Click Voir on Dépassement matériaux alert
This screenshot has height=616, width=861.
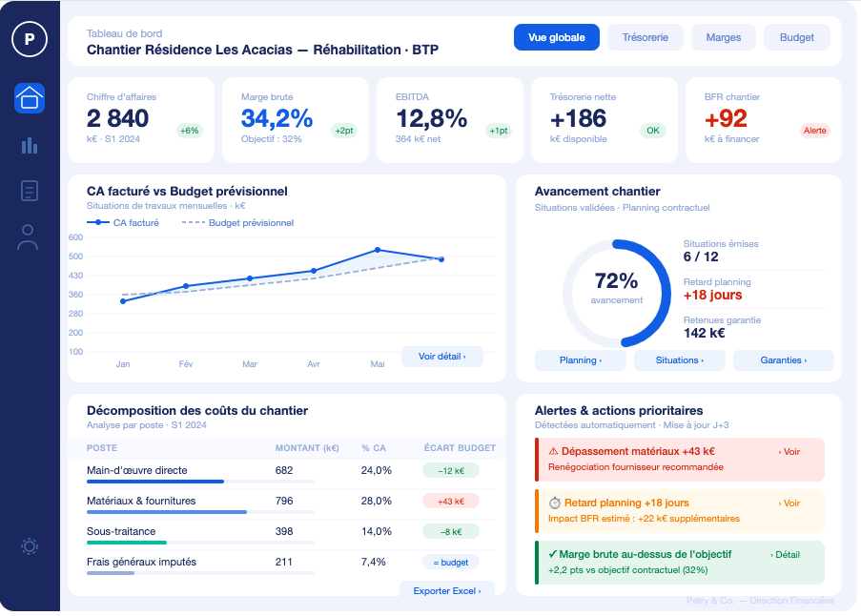coord(789,452)
